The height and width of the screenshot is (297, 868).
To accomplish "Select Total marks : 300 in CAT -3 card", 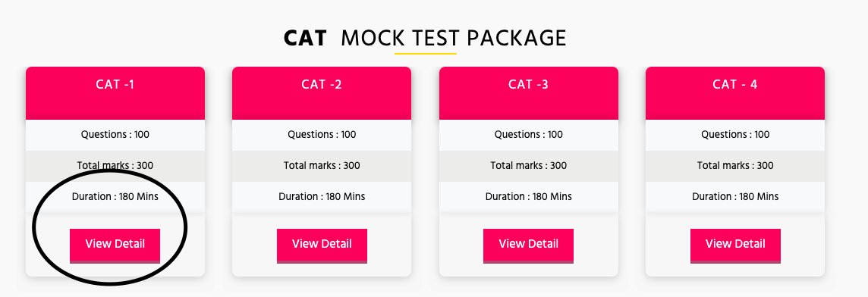I will pyautogui.click(x=529, y=166).
